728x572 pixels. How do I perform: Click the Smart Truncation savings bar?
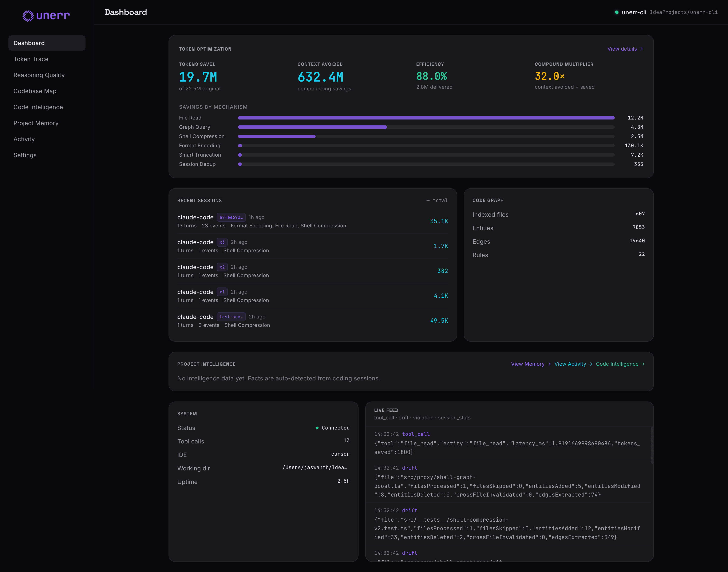pyautogui.click(x=426, y=155)
